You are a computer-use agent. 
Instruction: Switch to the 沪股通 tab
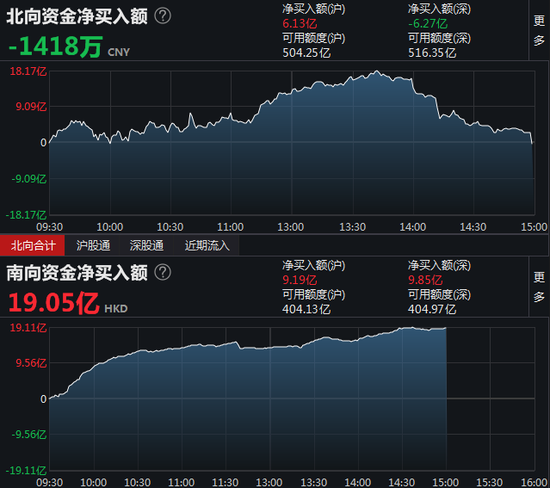[93, 245]
